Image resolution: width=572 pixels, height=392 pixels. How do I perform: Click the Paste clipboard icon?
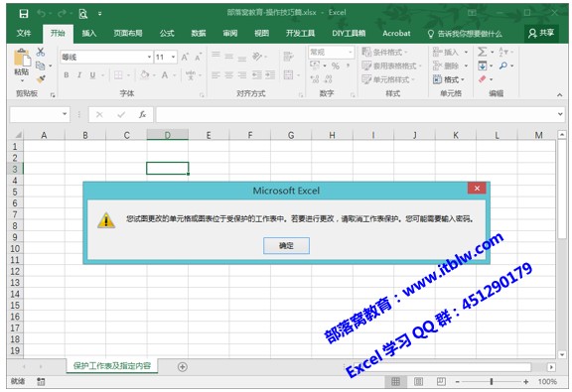pos(22,59)
